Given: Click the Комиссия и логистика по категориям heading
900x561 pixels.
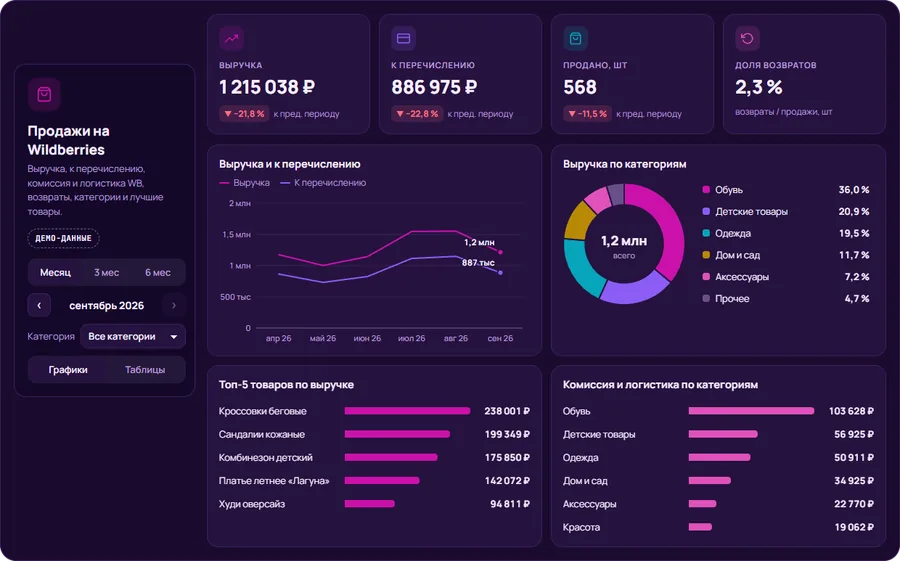Looking at the screenshot, I should 660,385.
